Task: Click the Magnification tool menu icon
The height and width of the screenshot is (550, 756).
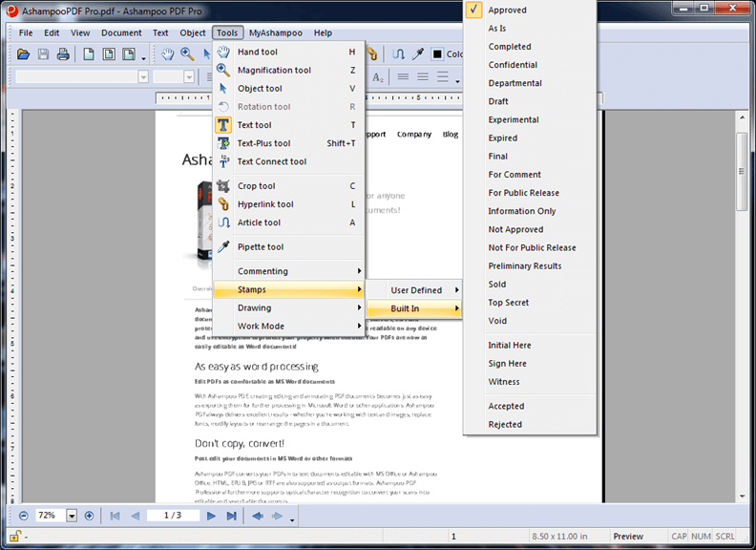Action: point(222,70)
